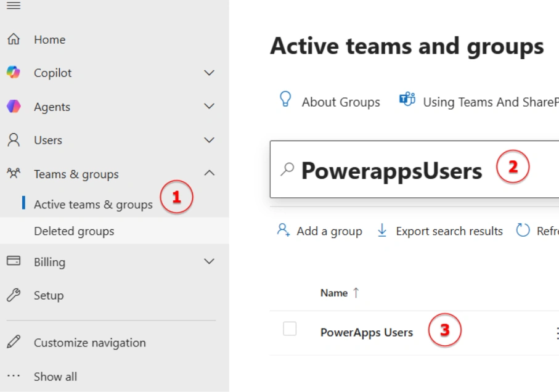The height and width of the screenshot is (392, 559).
Task: Open the hamburger navigation menu icon
Action: (14, 6)
